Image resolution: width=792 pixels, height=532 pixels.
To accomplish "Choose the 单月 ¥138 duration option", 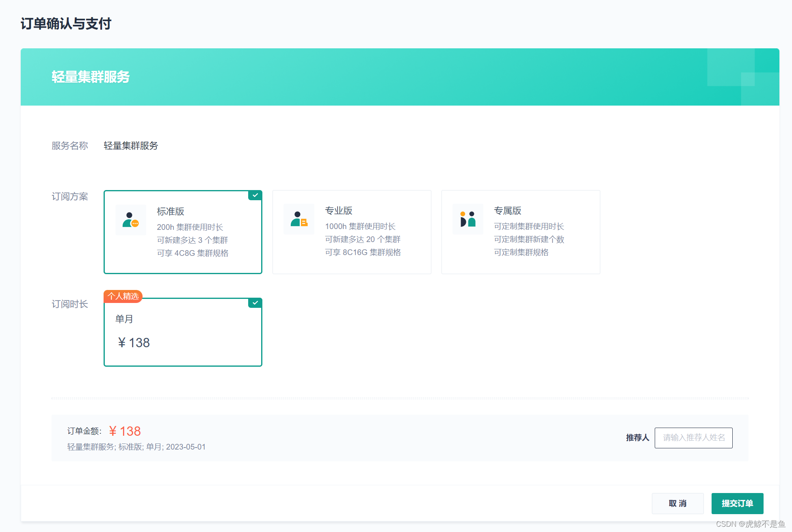I will point(183,332).
